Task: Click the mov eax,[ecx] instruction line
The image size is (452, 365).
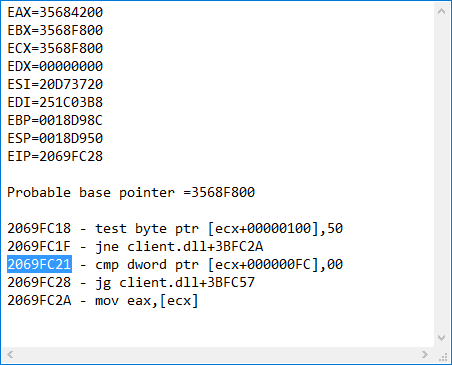Action: tap(103, 300)
